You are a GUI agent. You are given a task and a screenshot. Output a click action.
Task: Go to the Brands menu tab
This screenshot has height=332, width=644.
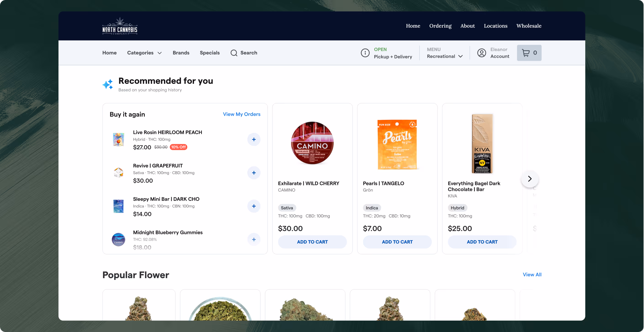(181, 53)
